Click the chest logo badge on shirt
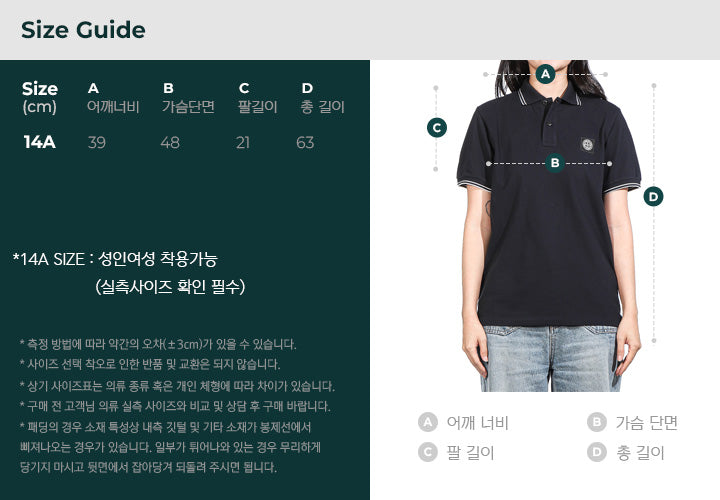 pos(587,145)
